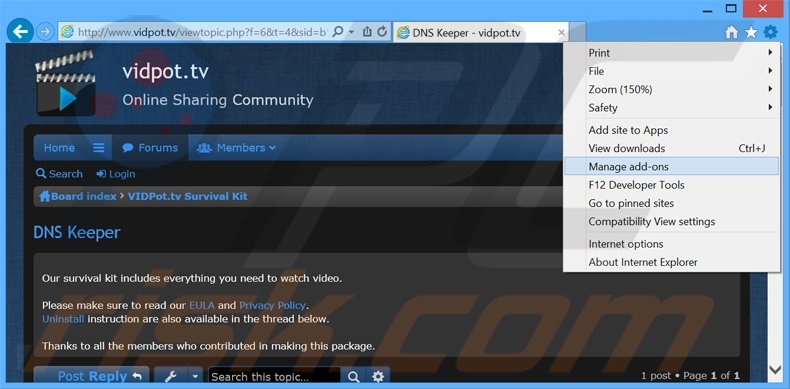This screenshot has height=389, width=790.
Task: Click the Refresh page icon
Action: (382, 32)
